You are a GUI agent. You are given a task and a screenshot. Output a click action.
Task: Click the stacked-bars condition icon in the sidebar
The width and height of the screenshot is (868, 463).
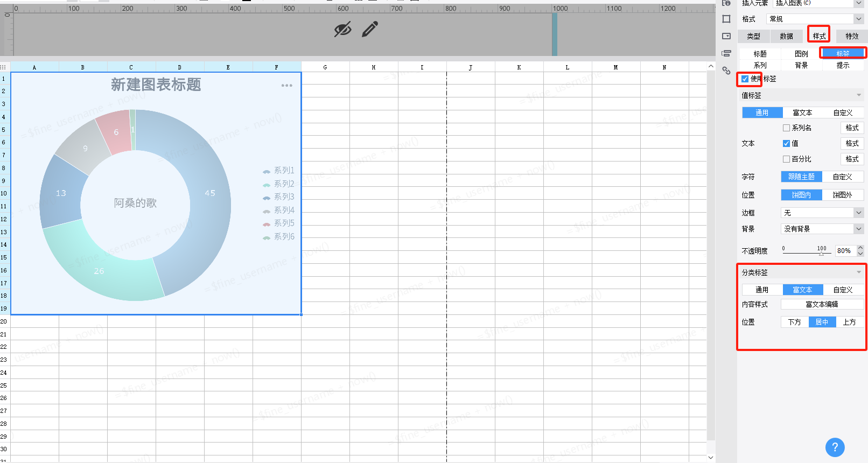pos(726,53)
